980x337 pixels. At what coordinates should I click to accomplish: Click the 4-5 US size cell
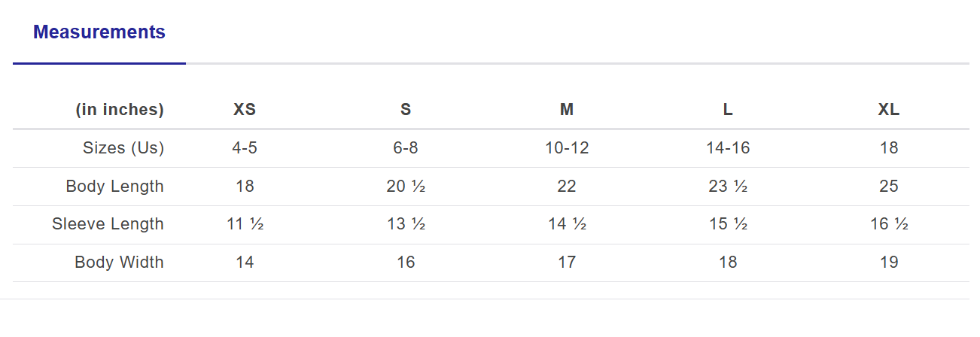[245, 148]
